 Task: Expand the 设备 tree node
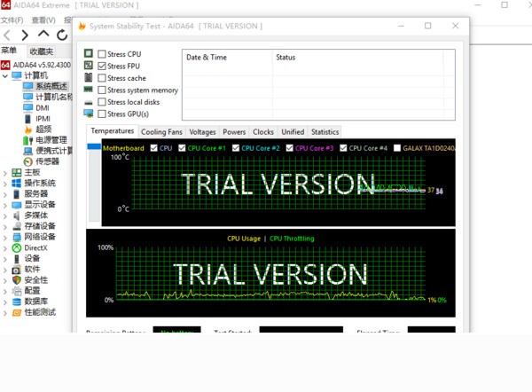(x=4, y=259)
